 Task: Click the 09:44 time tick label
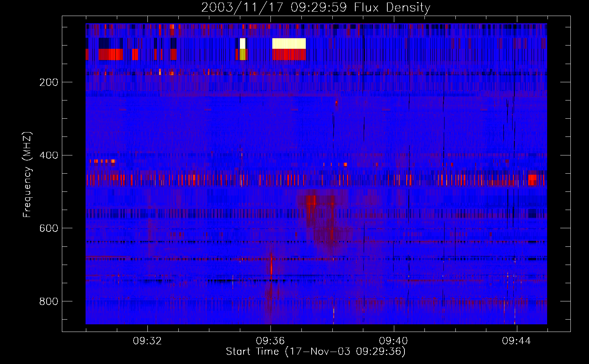517,341
